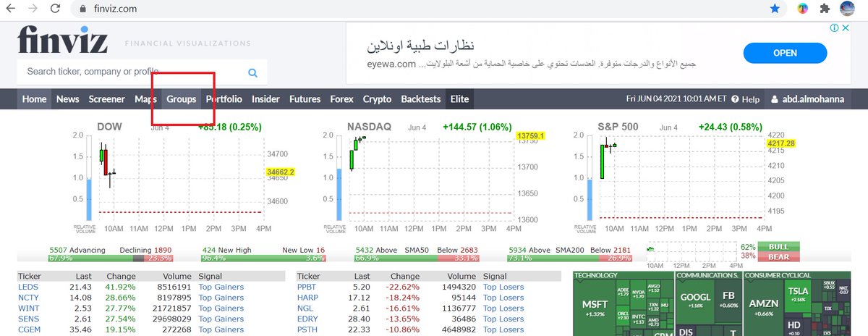Screen dimensions: 868x336
Task: Open the browser profile avatar
Action: (x=848, y=9)
